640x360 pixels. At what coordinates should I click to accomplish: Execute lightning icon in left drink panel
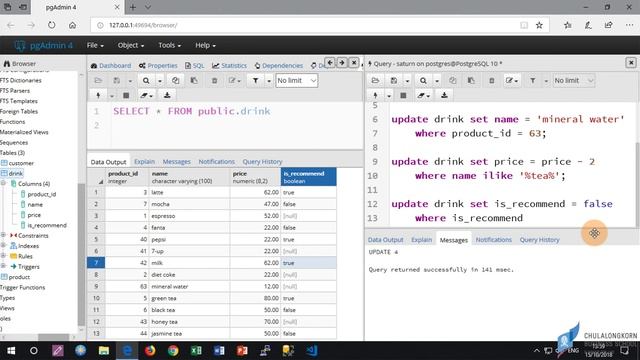[98, 95]
